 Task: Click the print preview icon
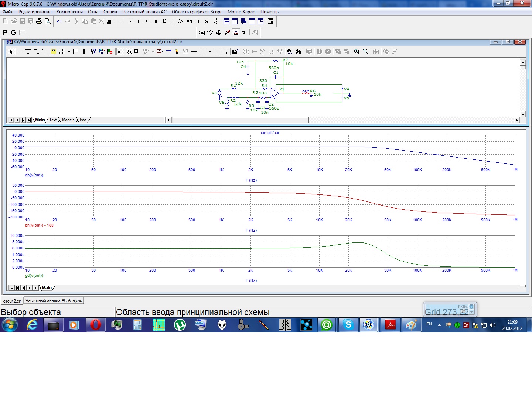tap(48, 21)
